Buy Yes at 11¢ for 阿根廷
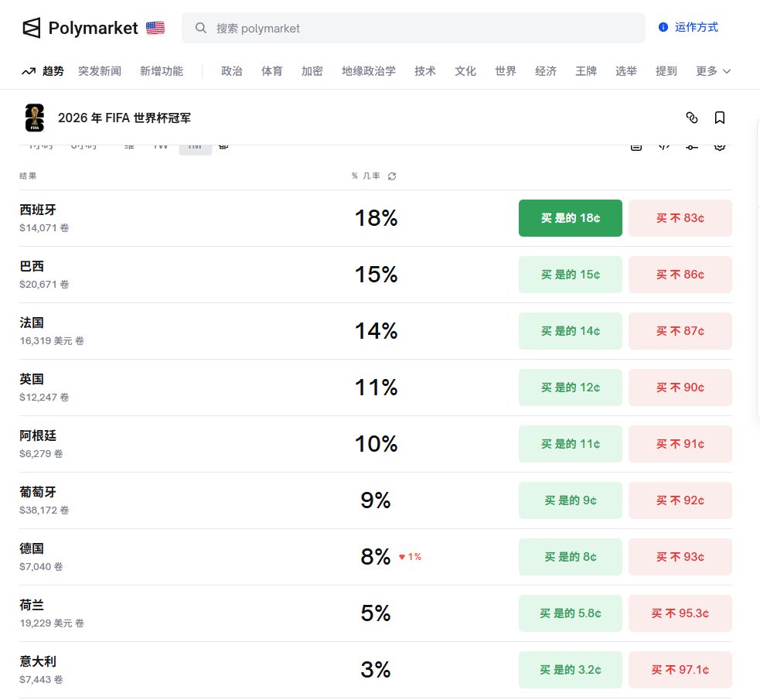 (x=571, y=444)
